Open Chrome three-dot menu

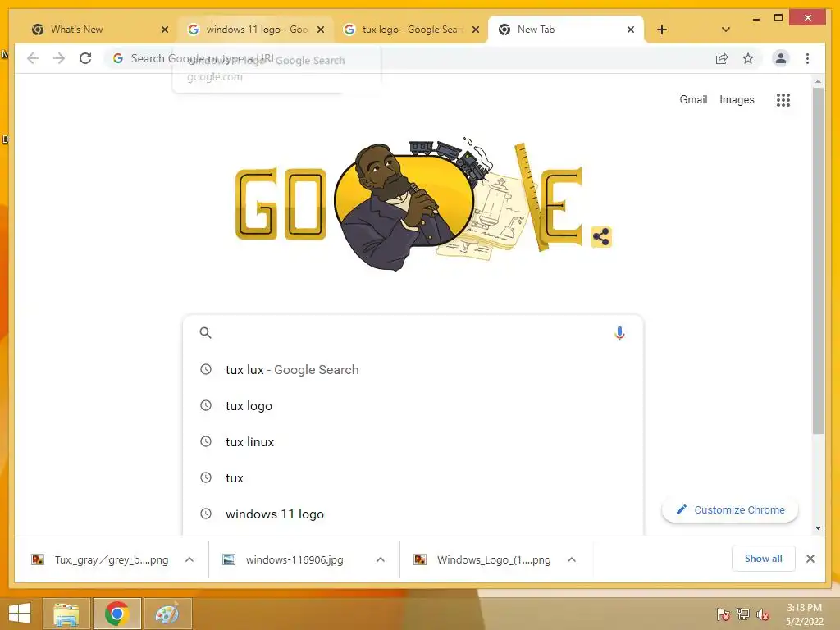(807, 58)
